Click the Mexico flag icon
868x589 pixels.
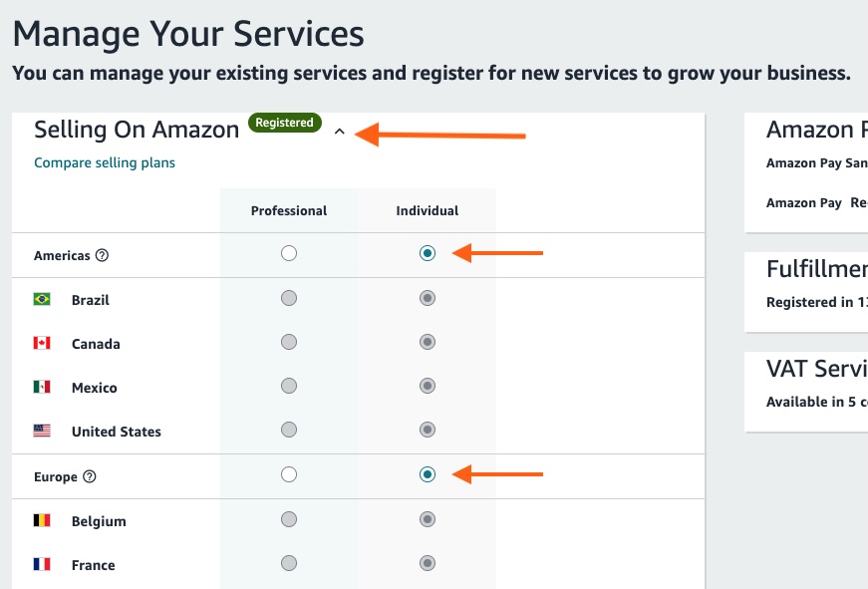click(x=42, y=387)
